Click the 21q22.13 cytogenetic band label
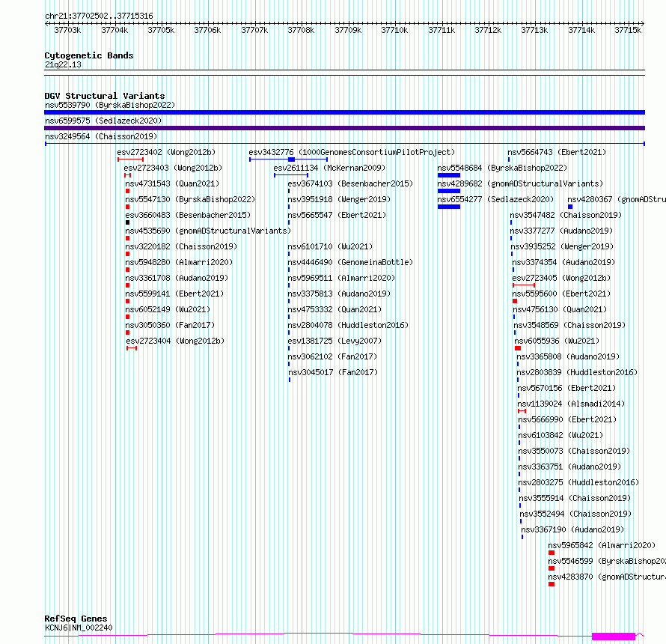The width and height of the screenshot is (666, 644). coord(63,64)
